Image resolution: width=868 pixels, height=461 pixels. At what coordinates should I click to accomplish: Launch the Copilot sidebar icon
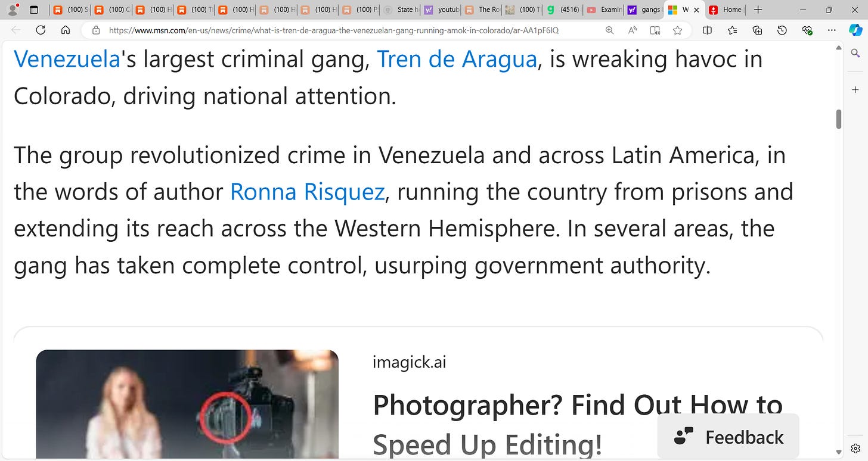pyautogui.click(x=855, y=30)
